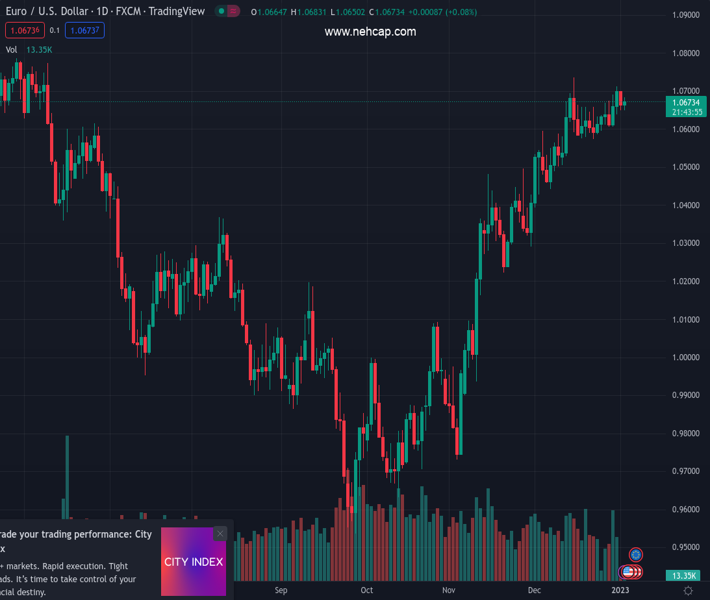Open chart settings gear icon
The image size is (710, 600).
(x=688, y=591)
